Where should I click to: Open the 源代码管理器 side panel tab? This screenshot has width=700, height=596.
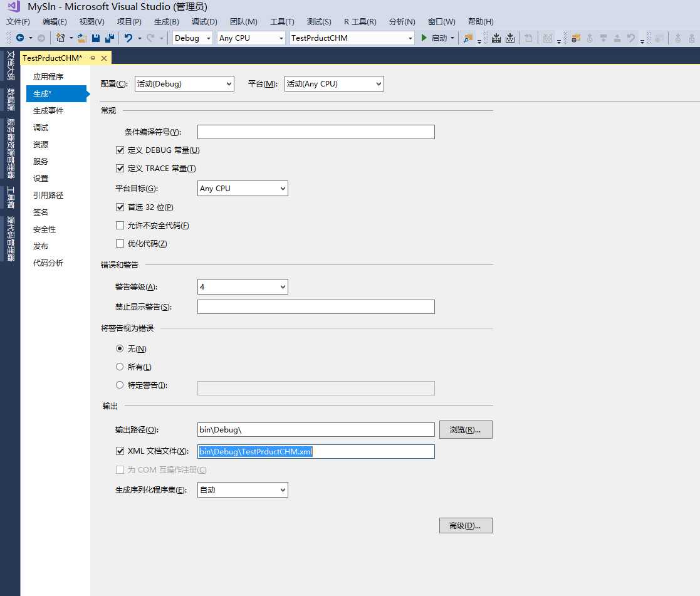click(x=11, y=239)
